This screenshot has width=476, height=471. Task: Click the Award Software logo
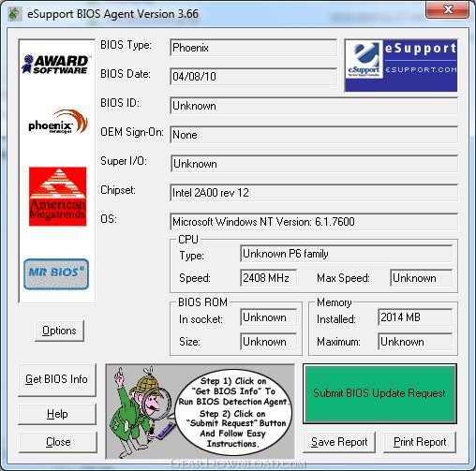pyautogui.click(x=56, y=65)
